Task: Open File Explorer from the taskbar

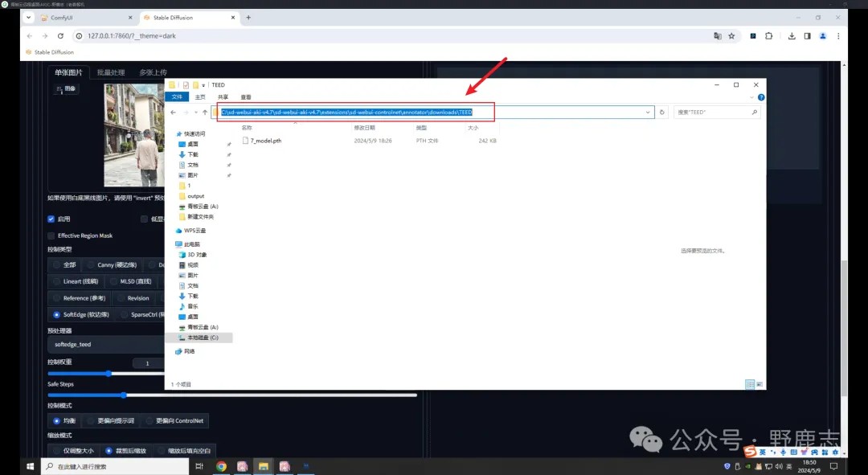Action: pos(264,467)
